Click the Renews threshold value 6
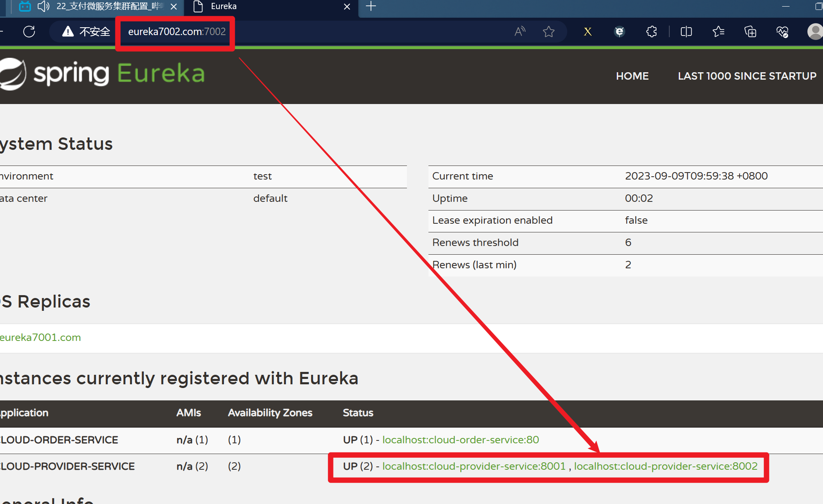This screenshot has width=823, height=504. [x=628, y=242]
